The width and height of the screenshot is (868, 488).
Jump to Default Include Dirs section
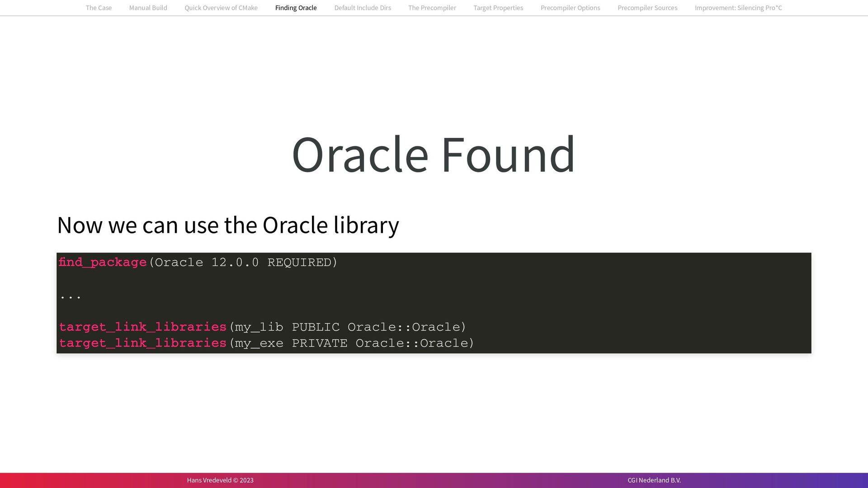point(363,8)
